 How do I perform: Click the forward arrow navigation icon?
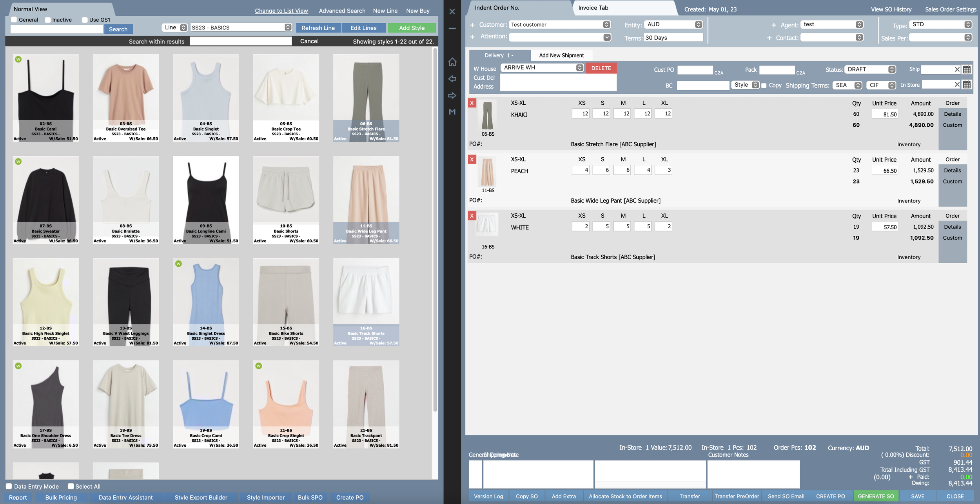(452, 96)
